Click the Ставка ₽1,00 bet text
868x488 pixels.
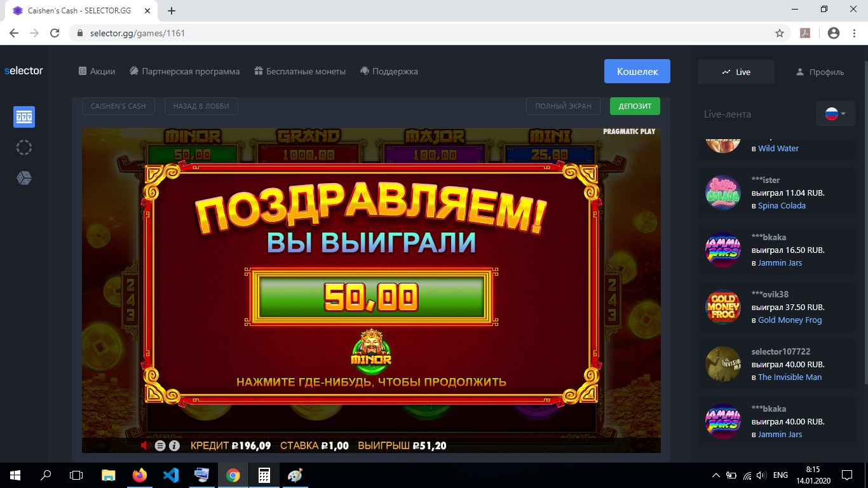point(315,446)
